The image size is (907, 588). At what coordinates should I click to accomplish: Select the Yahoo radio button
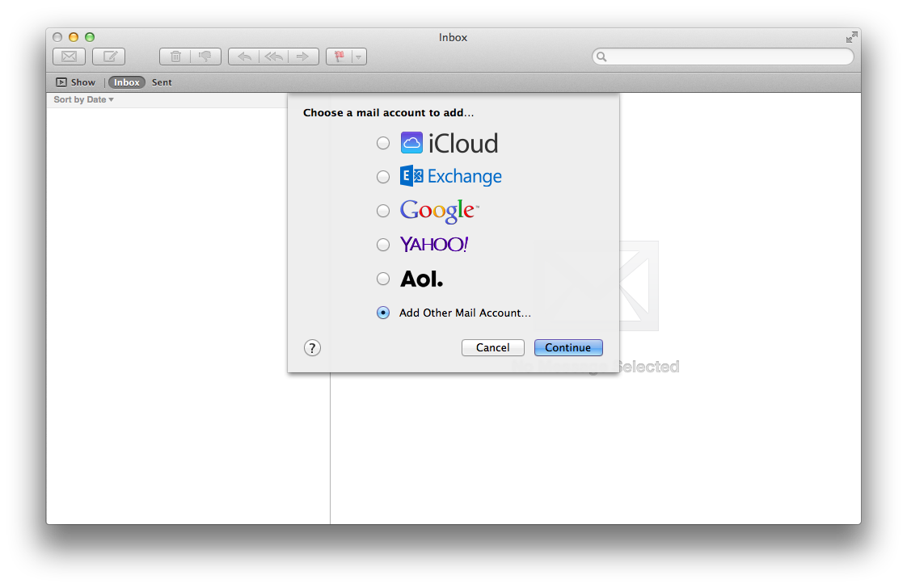[383, 245]
